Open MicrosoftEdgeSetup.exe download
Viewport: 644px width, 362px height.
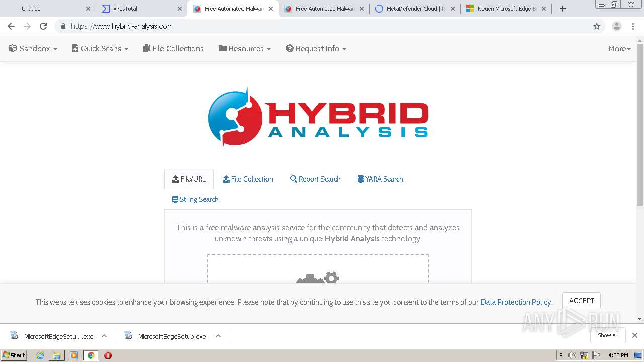point(166,336)
